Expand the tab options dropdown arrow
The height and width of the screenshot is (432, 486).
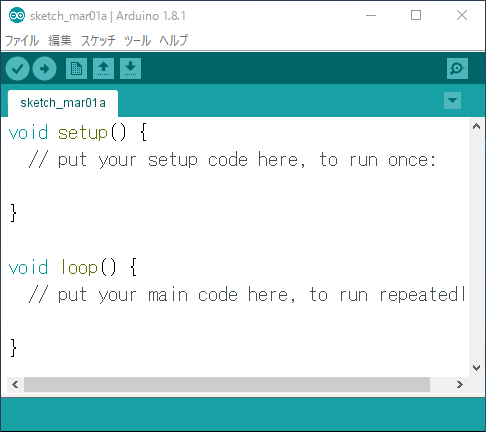click(452, 100)
